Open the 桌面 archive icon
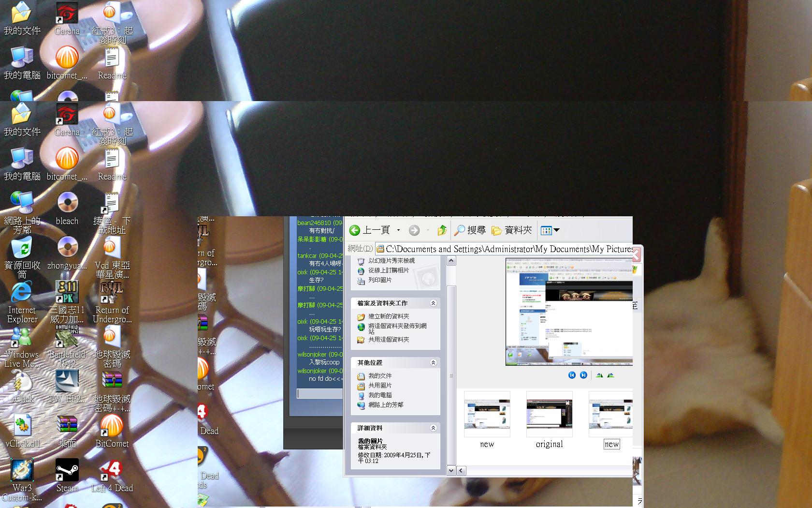The width and height of the screenshot is (812, 508). 67,431
